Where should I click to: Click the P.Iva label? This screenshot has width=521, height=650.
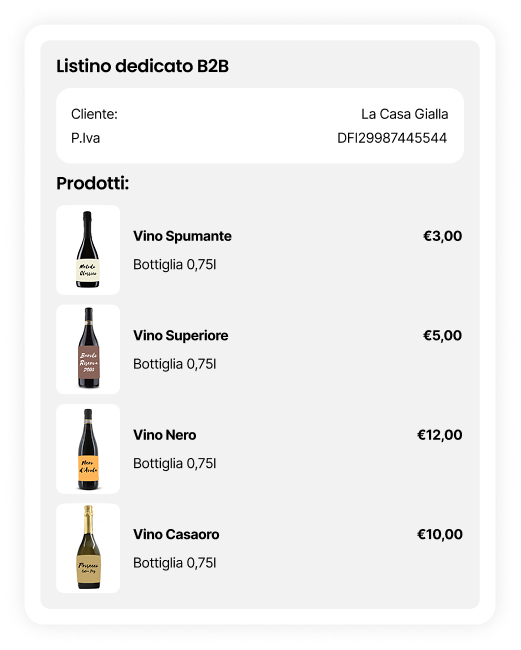click(x=85, y=138)
